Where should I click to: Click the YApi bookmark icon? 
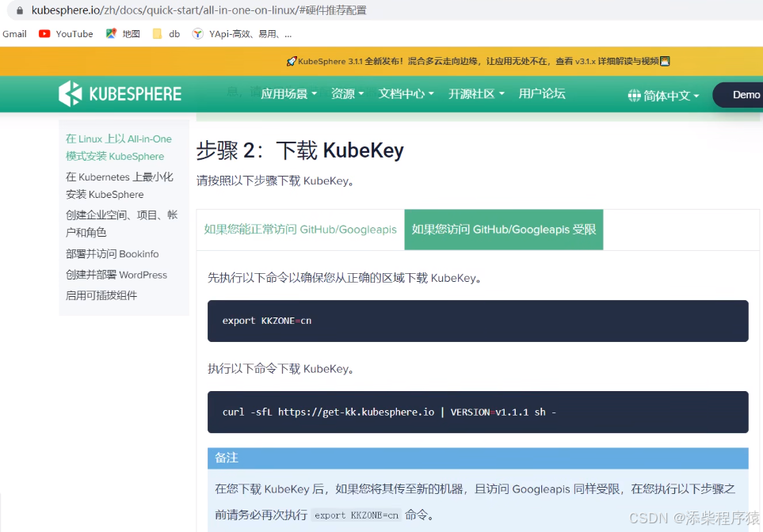pyautogui.click(x=197, y=33)
